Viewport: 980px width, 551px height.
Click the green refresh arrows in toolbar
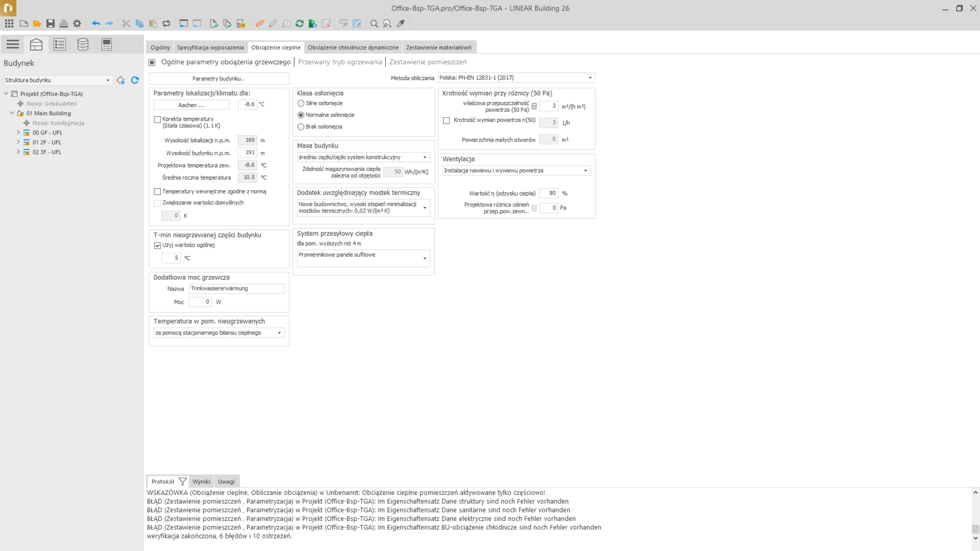tap(299, 24)
